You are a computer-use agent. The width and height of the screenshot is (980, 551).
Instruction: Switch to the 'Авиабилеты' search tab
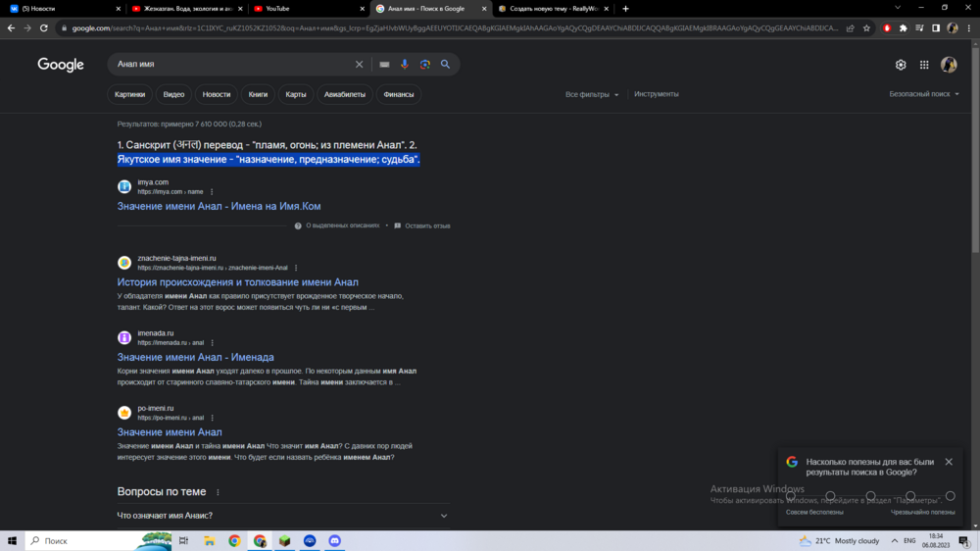coord(345,94)
